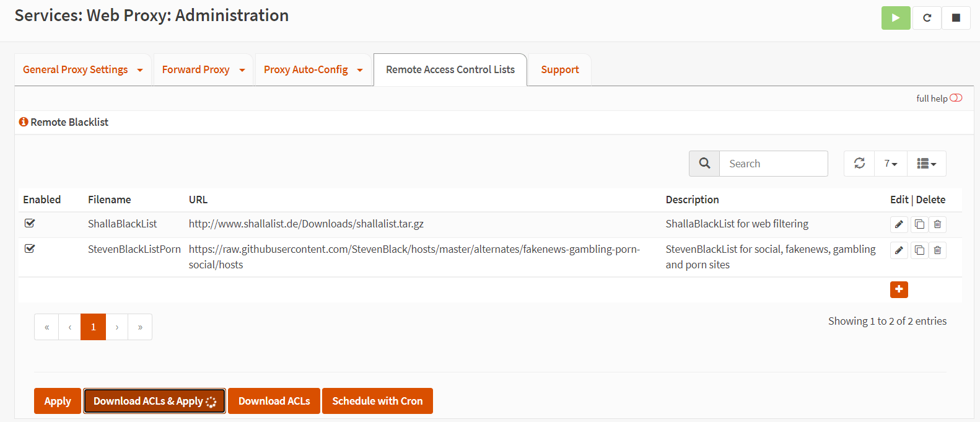Screen dimensions: 980x422
Task: Refresh the blacklist table
Action: pyautogui.click(x=859, y=164)
